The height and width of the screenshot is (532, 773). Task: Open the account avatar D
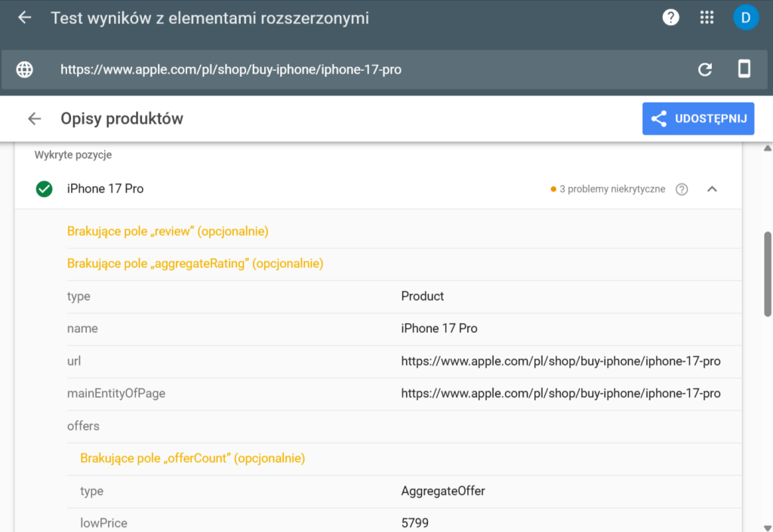click(745, 17)
